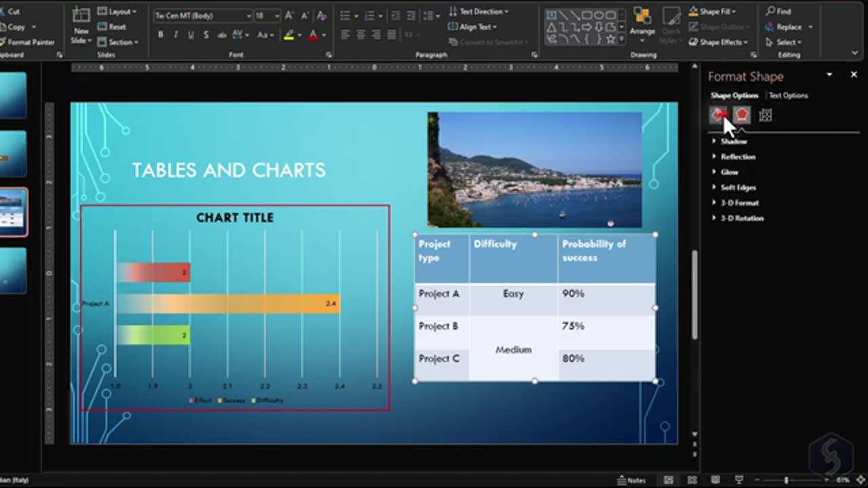Open the Effects tab in Format Shape
The width and height of the screenshot is (868, 488).
[742, 115]
